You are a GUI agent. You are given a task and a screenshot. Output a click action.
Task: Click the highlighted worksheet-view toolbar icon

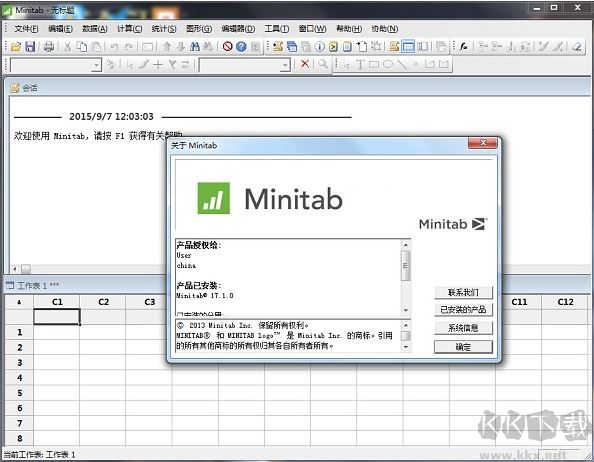click(408, 47)
